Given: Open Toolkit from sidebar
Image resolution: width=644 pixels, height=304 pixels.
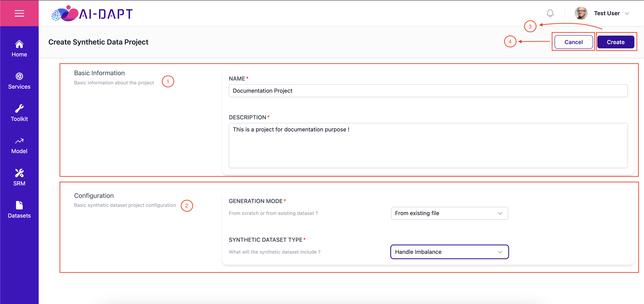Looking at the screenshot, I should click(x=19, y=119).
